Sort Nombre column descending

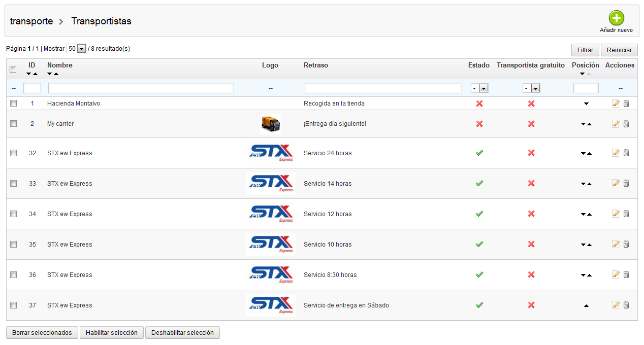click(50, 74)
